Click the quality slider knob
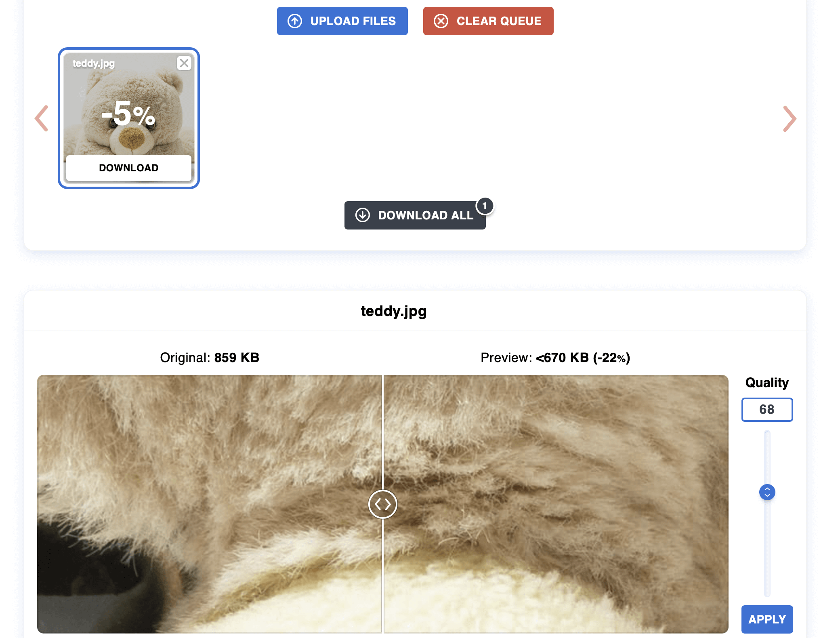Image resolution: width=840 pixels, height=638 pixels. click(x=767, y=492)
